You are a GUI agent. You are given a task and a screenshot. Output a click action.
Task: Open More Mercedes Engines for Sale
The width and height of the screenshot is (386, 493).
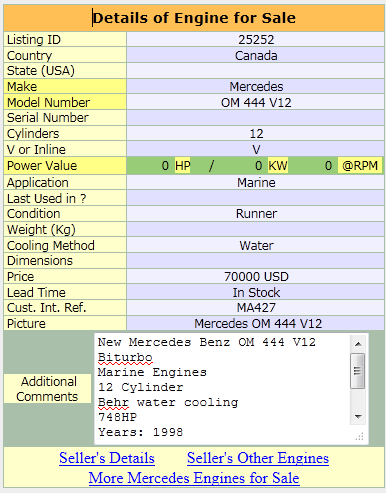(194, 478)
